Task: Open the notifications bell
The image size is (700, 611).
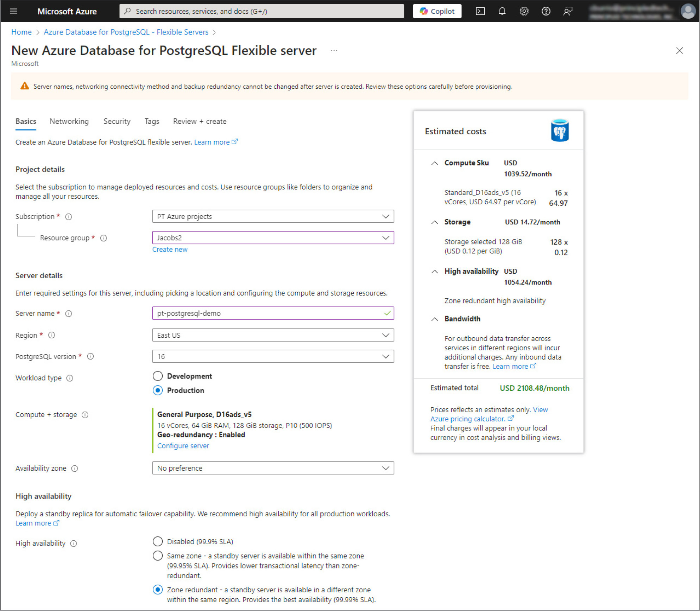Action: 502,11
